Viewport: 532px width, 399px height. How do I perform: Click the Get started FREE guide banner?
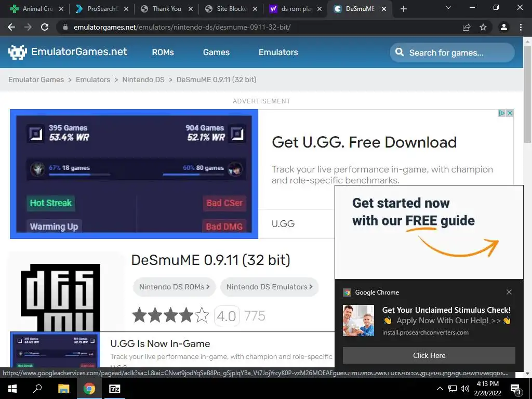429,232
